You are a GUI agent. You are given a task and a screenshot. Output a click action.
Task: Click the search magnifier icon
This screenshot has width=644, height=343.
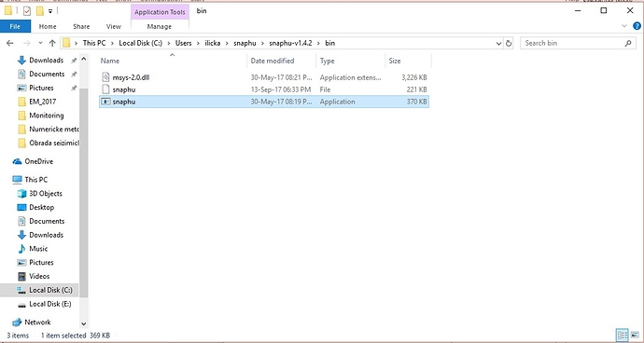point(627,43)
